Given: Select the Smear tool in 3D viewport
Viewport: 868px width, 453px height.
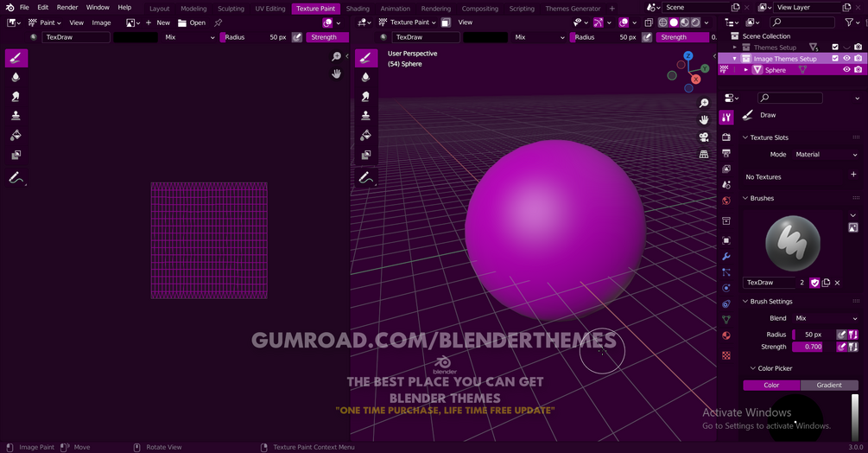Looking at the screenshot, I should click(x=366, y=96).
